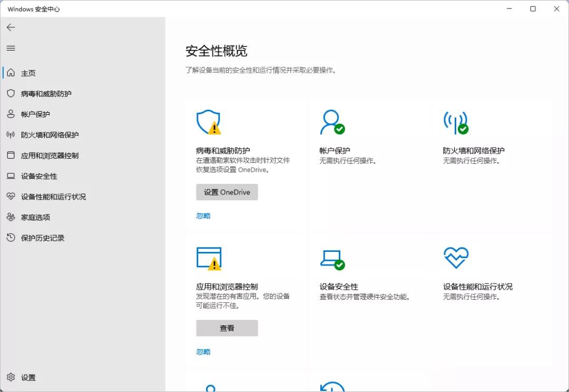Select 家庭选项 icon in the sidebar

(x=11, y=217)
